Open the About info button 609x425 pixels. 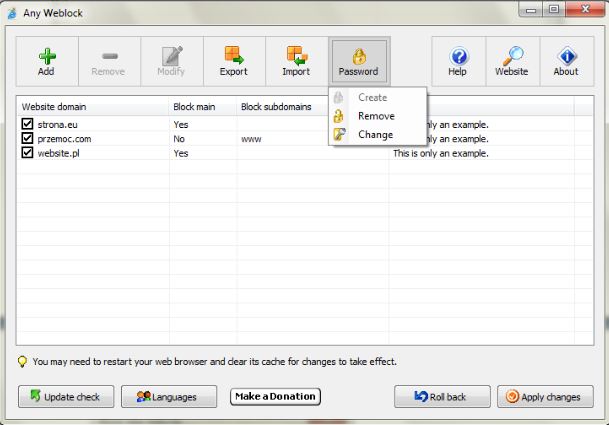tap(567, 61)
